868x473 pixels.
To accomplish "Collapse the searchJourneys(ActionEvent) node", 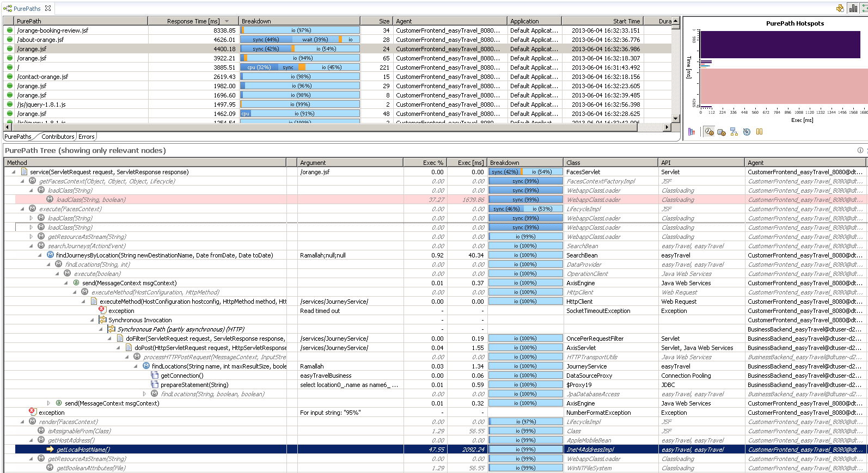I will [31, 246].
